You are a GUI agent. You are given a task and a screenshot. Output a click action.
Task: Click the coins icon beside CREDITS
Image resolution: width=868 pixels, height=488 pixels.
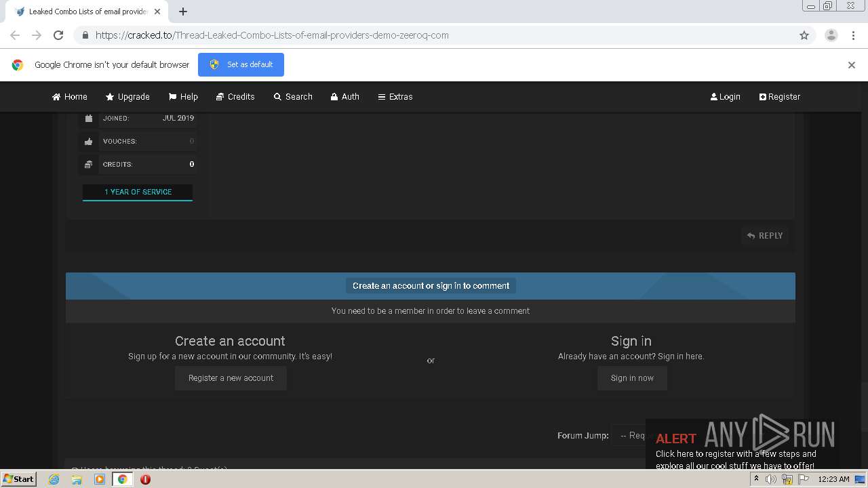(x=88, y=164)
